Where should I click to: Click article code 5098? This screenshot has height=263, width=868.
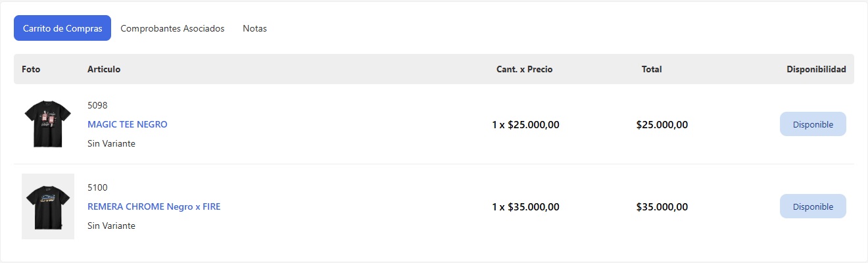point(97,105)
